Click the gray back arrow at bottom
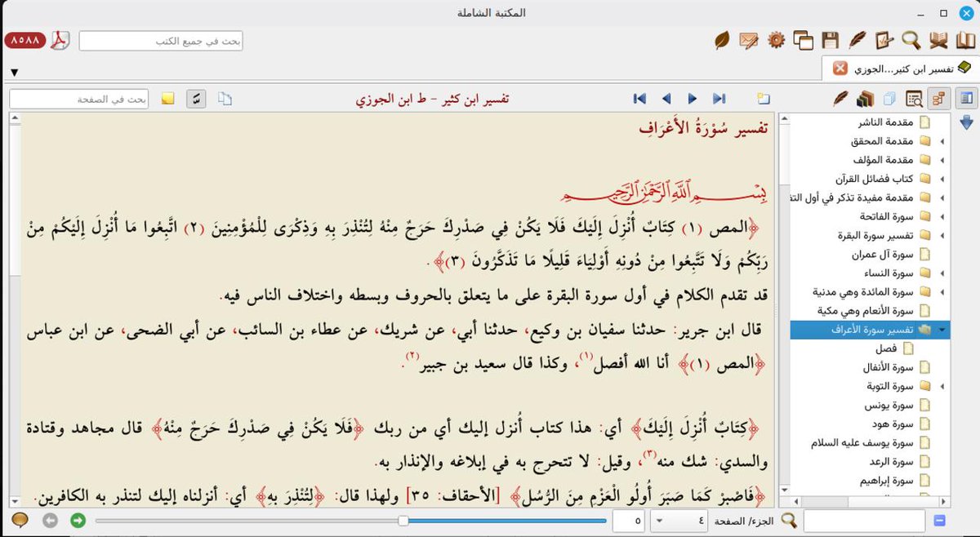Image resolution: width=980 pixels, height=537 pixels. pos(50,520)
